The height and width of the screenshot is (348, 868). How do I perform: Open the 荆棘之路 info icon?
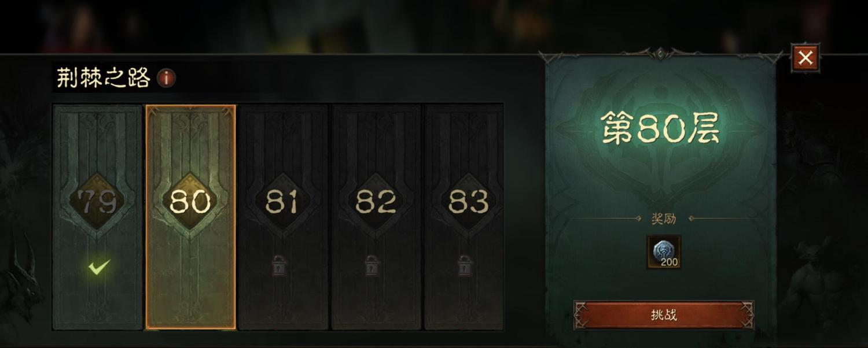[167, 77]
